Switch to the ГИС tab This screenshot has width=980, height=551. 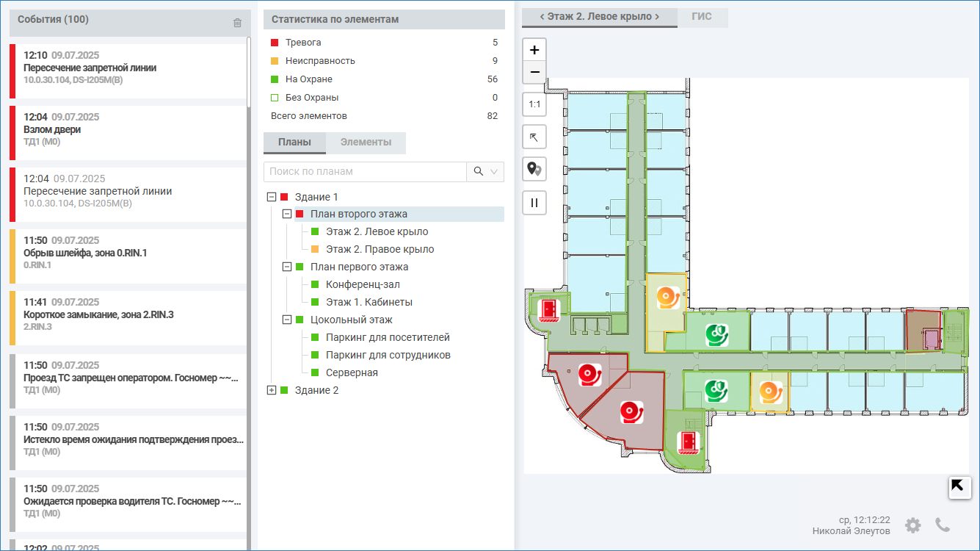[702, 17]
